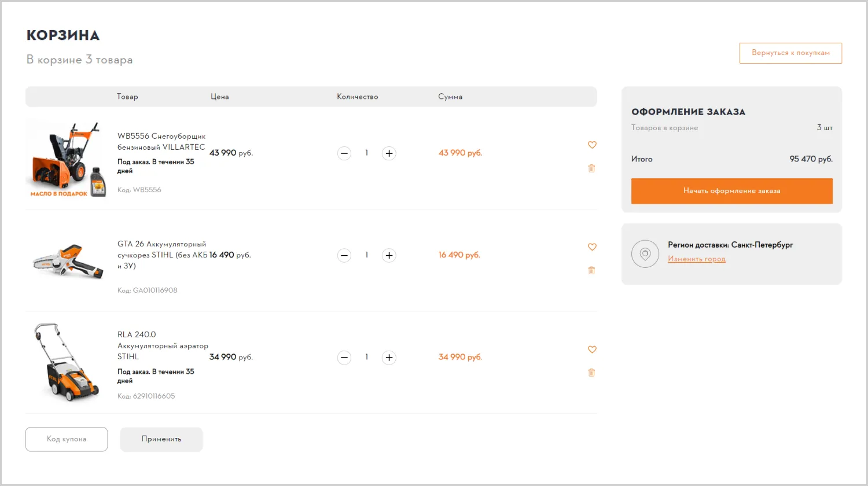
Task: Delete WB5556 snow blower with trash icon
Action: (x=591, y=168)
